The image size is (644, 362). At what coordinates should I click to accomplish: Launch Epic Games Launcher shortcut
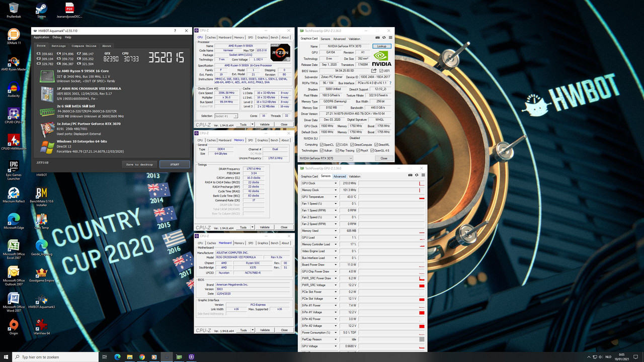14,170
